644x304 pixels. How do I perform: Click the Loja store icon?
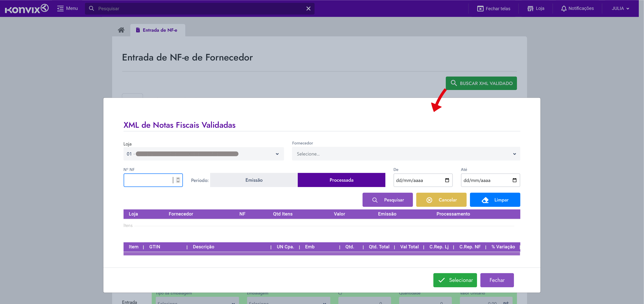coord(530,9)
